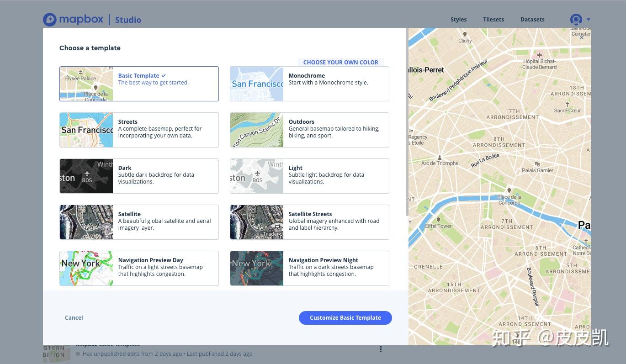The width and height of the screenshot is (626, 364).
Task: Click the Dark template preview image
Action: pos(86,176)
